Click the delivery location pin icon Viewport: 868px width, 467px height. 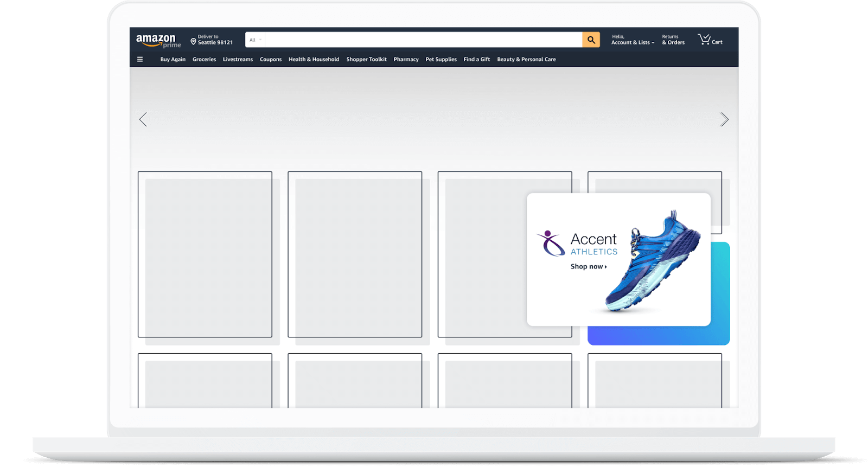coord(193,41)
